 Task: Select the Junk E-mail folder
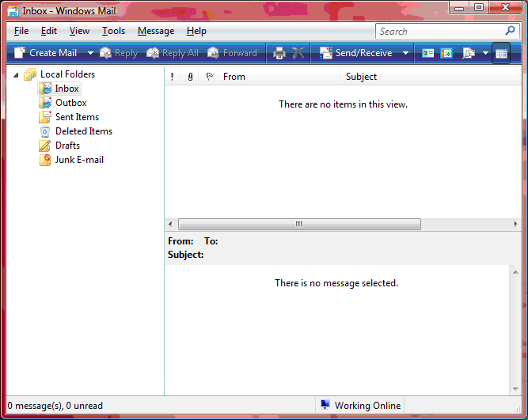(79, 160)
